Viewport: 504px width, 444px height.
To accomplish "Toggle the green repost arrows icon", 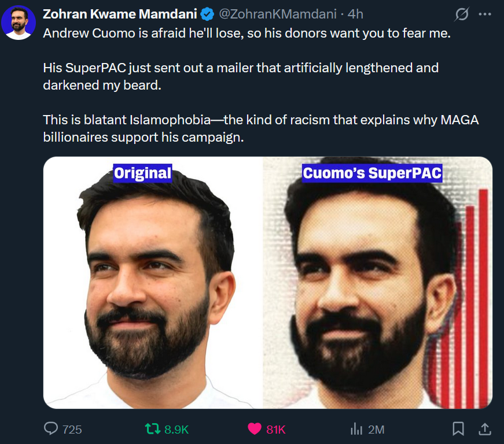I will point(152,428).
